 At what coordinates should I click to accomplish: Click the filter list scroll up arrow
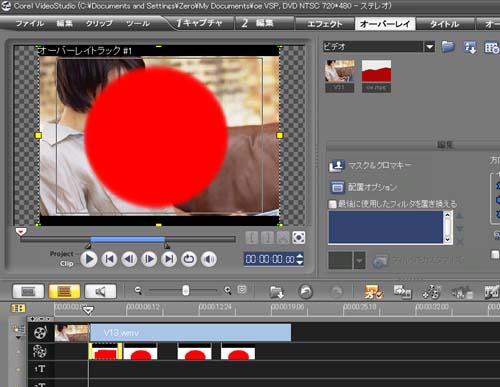pyautogui.click(x=448, y=215)
